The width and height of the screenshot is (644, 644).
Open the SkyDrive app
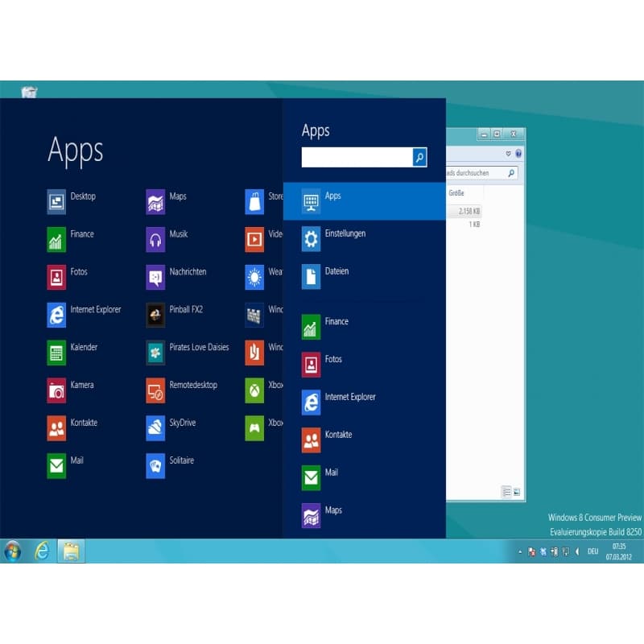point(171,428)
